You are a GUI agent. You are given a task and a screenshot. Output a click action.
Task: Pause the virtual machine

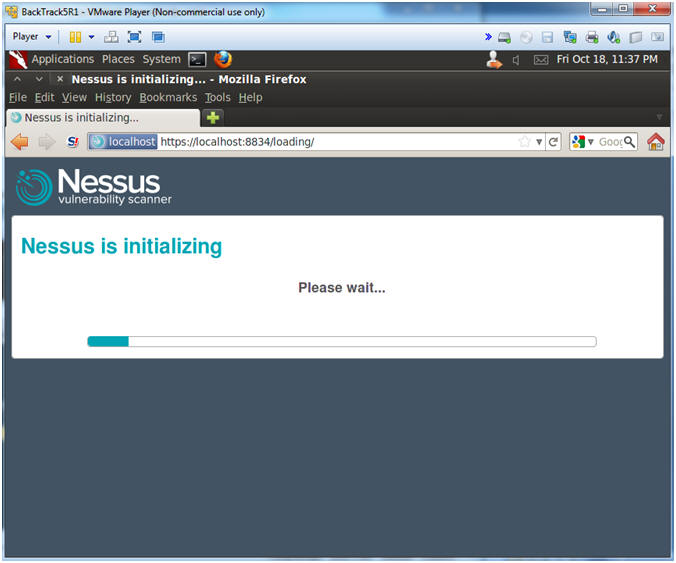click(x=75, y=37)
